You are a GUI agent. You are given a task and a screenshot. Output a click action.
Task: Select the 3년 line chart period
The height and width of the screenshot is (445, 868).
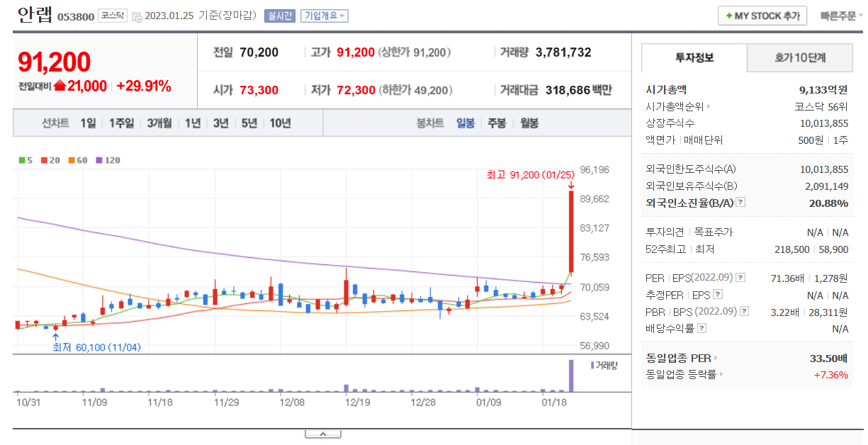click(x=220, y=123)
